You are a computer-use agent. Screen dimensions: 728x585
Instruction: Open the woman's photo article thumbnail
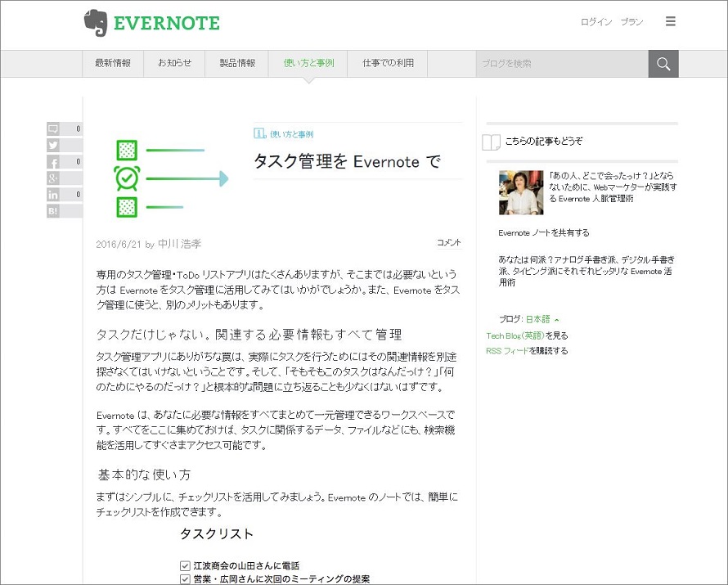521,192
